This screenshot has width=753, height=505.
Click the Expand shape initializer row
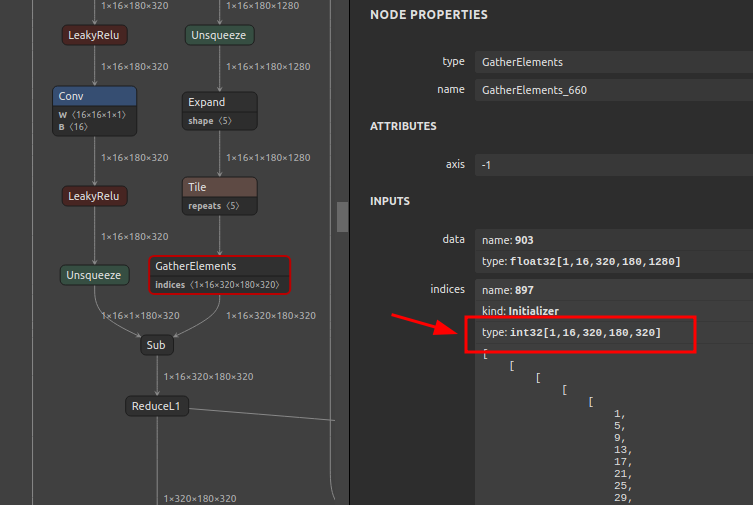221,121
